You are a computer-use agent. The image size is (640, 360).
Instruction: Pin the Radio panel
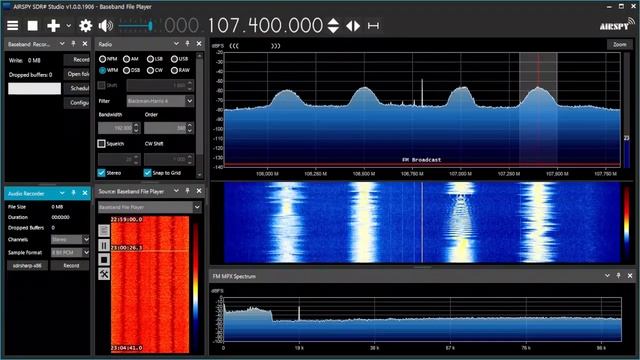point(187,44)
